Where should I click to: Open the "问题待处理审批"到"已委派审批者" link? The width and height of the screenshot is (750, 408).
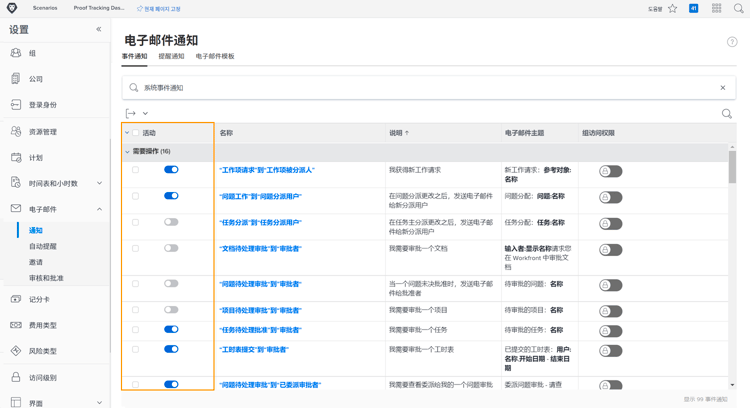tap(270, 385)
